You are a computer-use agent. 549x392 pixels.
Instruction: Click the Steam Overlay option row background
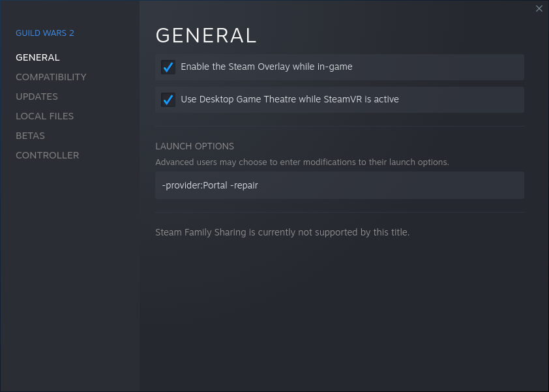pos(443,67)
